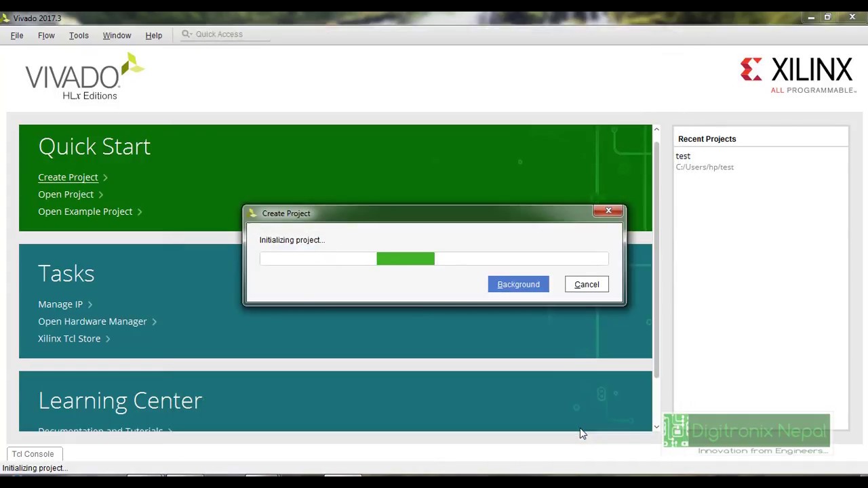Viewport: 868px width, 488px height.
Task: Click dialog message Initializing project...
Action: click(x=292, y=240)
